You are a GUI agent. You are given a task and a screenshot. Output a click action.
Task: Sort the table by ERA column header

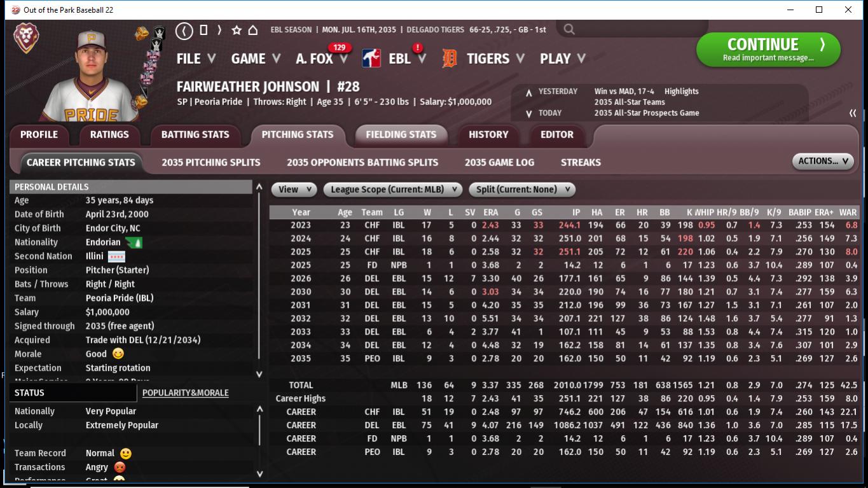coord(490,212)
